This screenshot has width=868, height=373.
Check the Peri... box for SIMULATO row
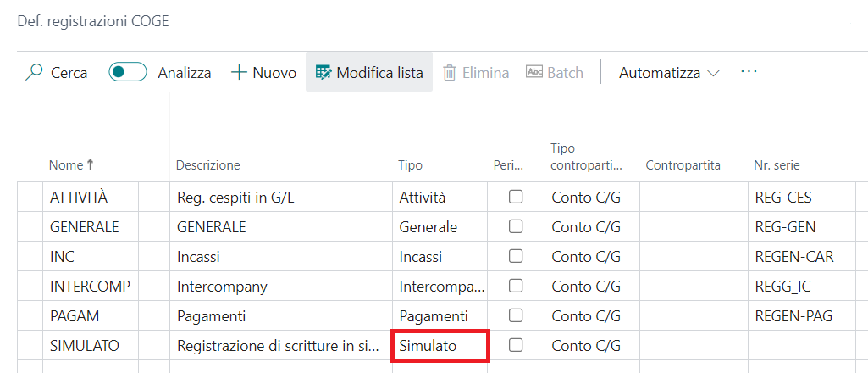pos(516,345)
